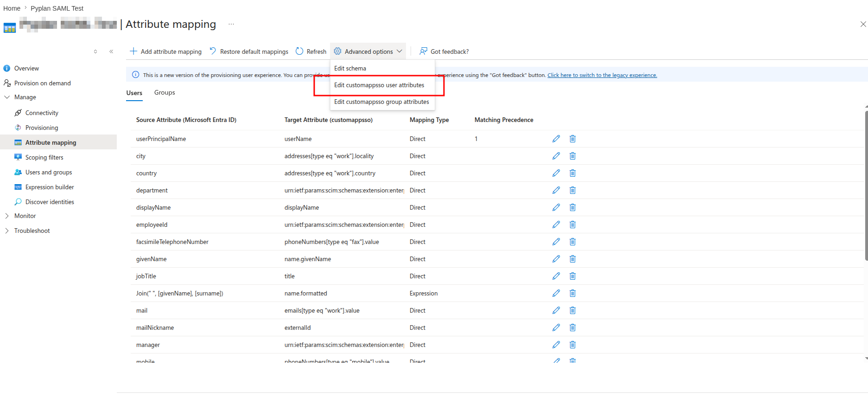The image size is (868, 398).
Task: Click Target Attribute column header
Action: point(329,120)
